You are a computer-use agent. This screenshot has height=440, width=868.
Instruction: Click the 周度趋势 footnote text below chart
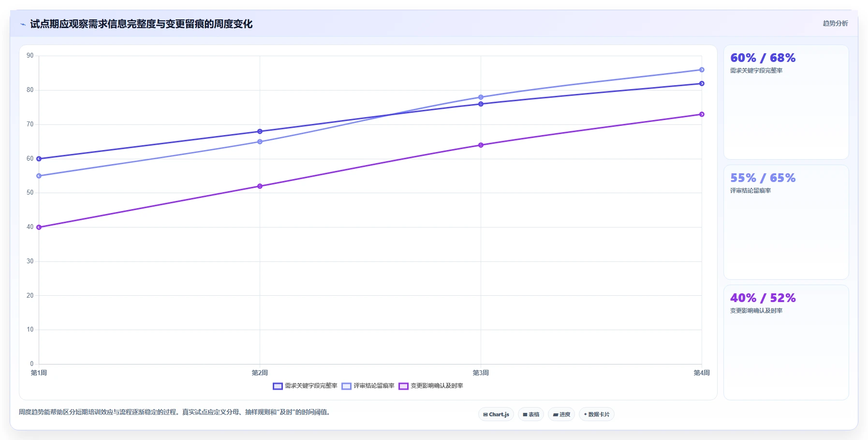point(175,412)
